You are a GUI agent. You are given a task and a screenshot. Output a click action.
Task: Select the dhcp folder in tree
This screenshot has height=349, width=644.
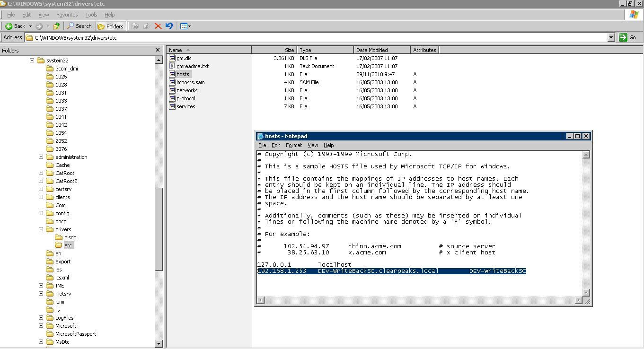61,221
